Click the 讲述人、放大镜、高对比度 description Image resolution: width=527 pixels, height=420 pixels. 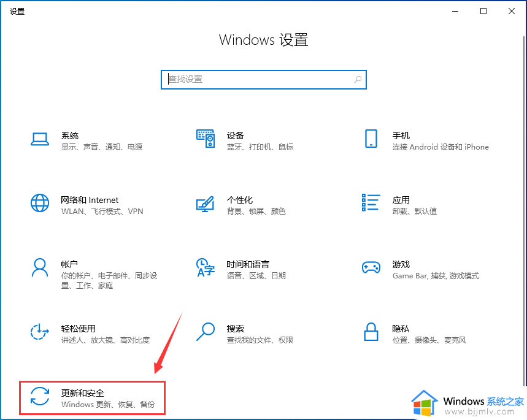(106, 340)
